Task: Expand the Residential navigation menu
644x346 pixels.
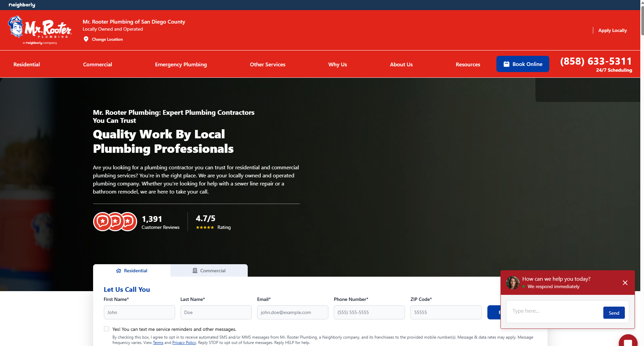Action: [27, 64]
